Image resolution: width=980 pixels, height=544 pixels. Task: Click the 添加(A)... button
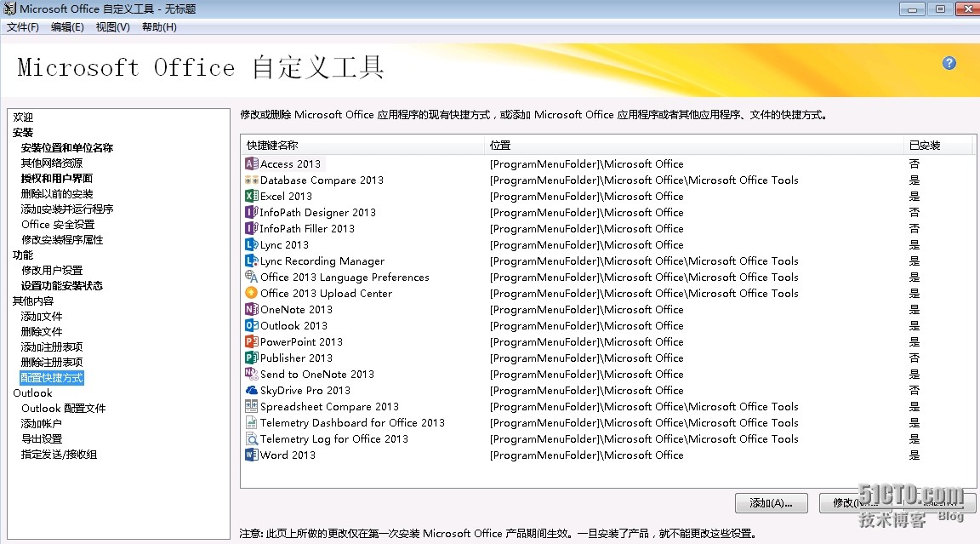772,503
